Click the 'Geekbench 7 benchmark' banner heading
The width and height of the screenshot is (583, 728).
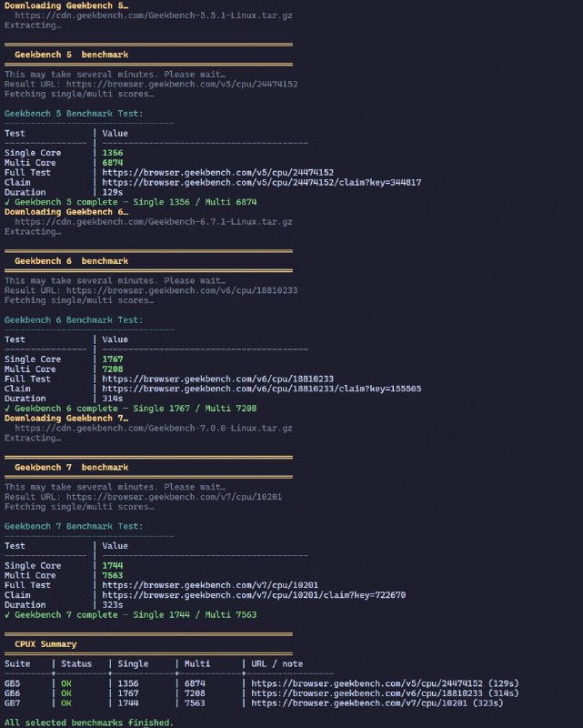72,468
